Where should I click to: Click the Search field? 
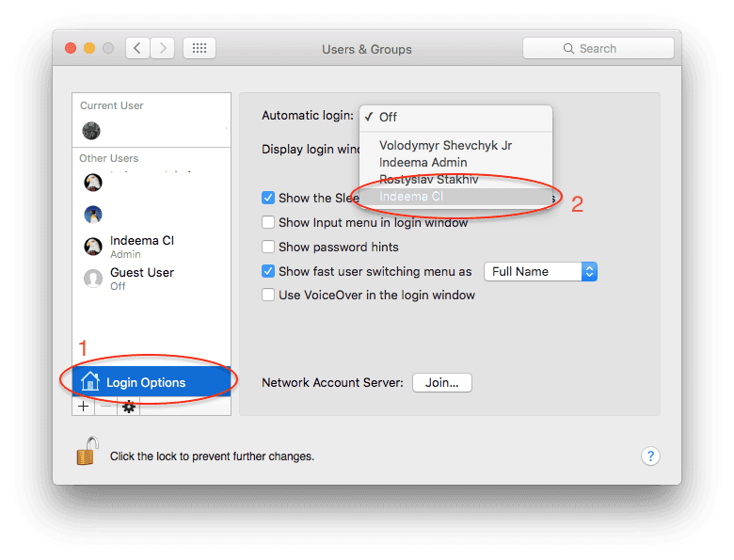[598, 48]
